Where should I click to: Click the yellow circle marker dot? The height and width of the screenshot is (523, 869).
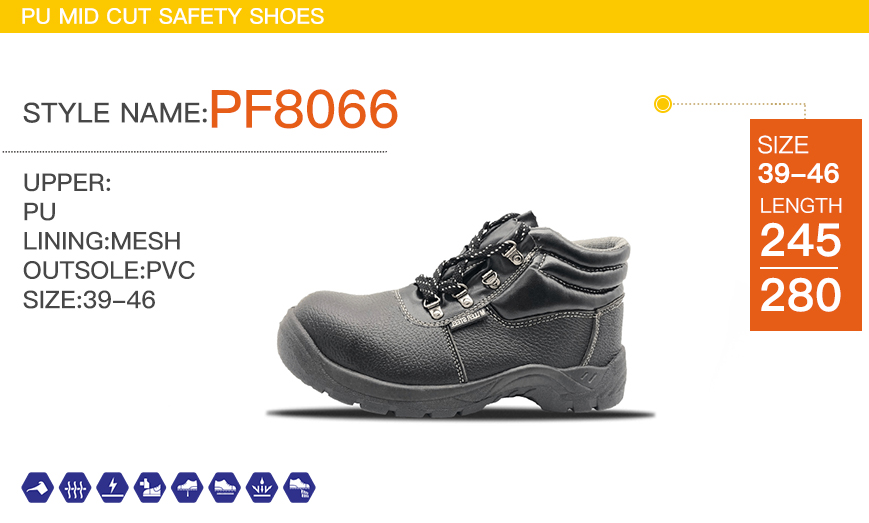click(663, 104)
